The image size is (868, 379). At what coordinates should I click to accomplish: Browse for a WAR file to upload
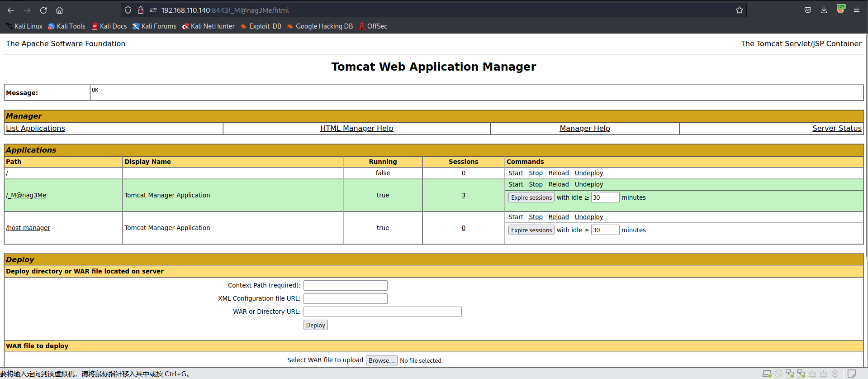click(x=382, y=360)
